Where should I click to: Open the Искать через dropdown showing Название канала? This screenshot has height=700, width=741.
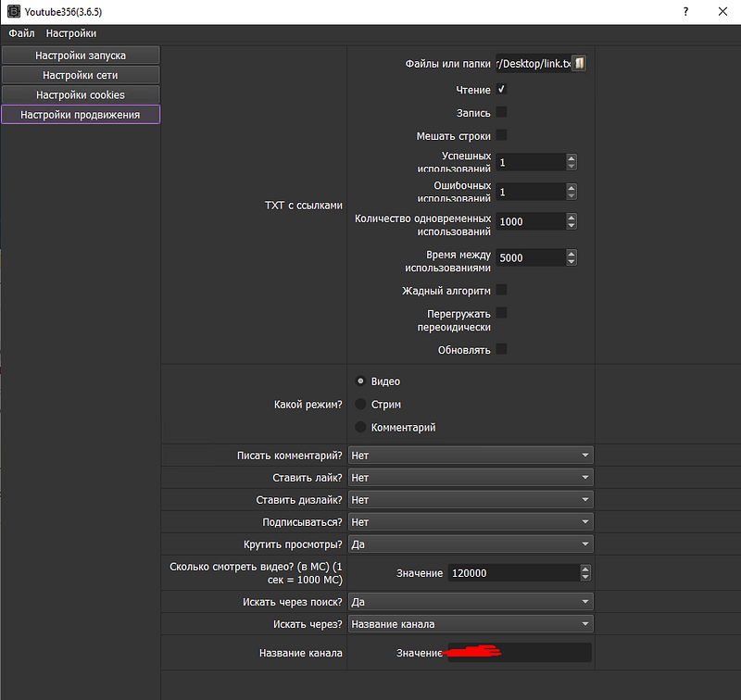tap(471, 624)
